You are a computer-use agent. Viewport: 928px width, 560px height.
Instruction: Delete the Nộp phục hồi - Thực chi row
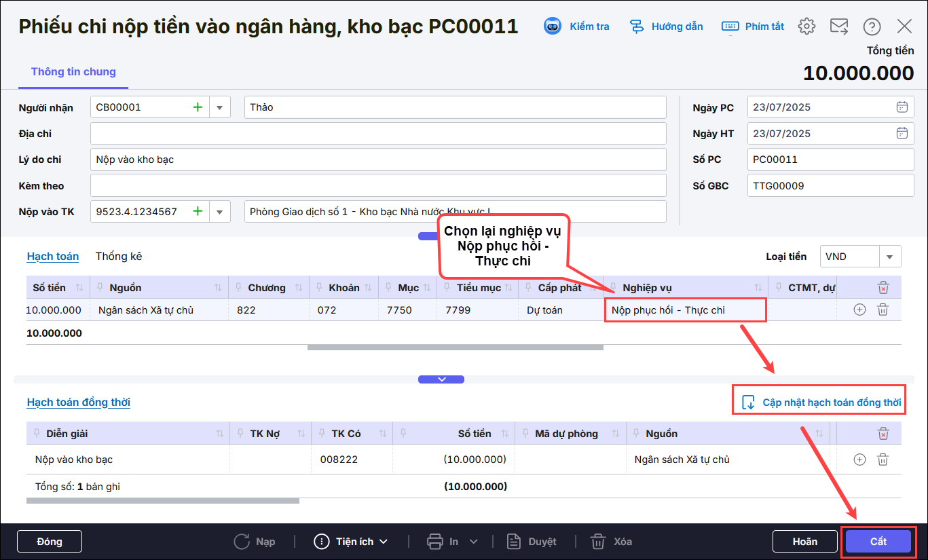[x=883, y=310]
